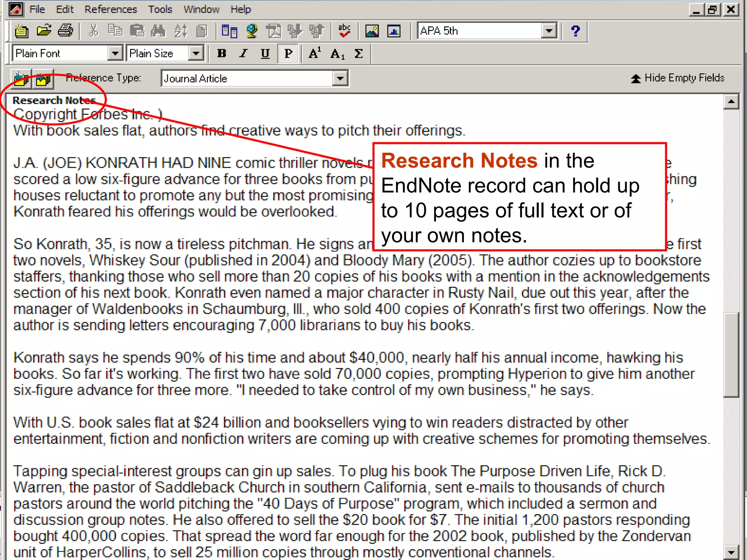
Task: Click the scrollbar up arrow
Action: (x=731, y=101)
